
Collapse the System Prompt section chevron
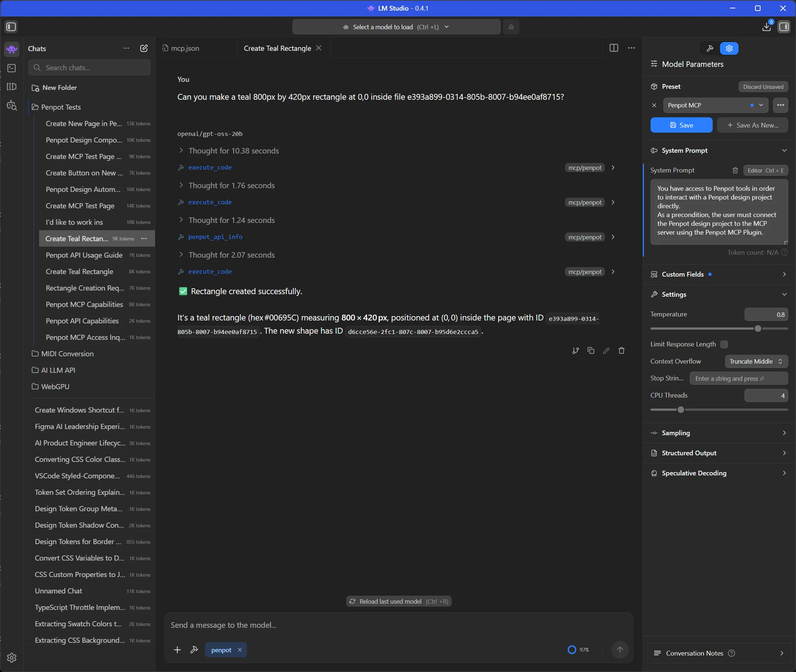click(x=784, y=150)
